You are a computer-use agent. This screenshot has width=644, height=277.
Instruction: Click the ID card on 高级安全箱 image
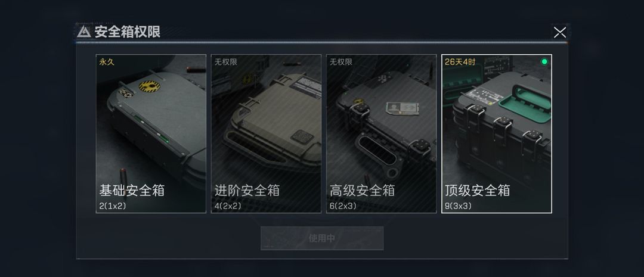pos(402,108)
